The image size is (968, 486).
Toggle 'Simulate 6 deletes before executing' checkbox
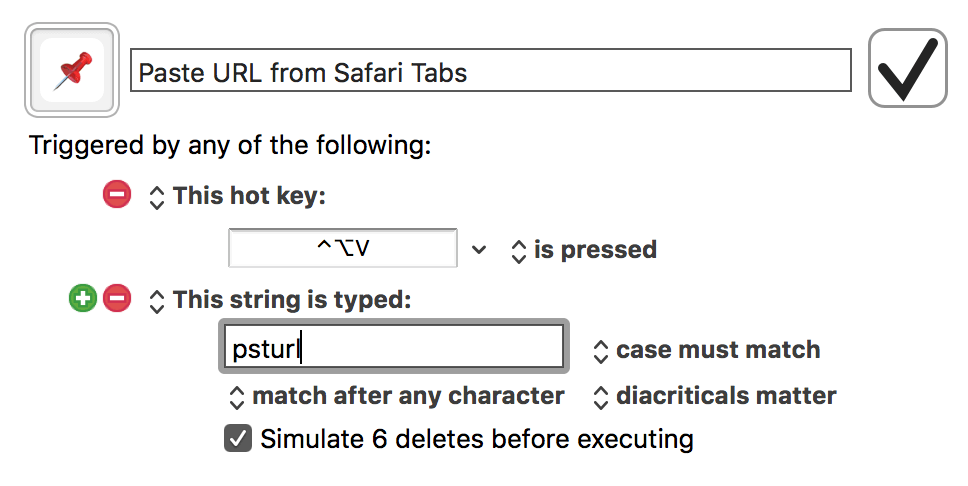(x=238, y=438)
